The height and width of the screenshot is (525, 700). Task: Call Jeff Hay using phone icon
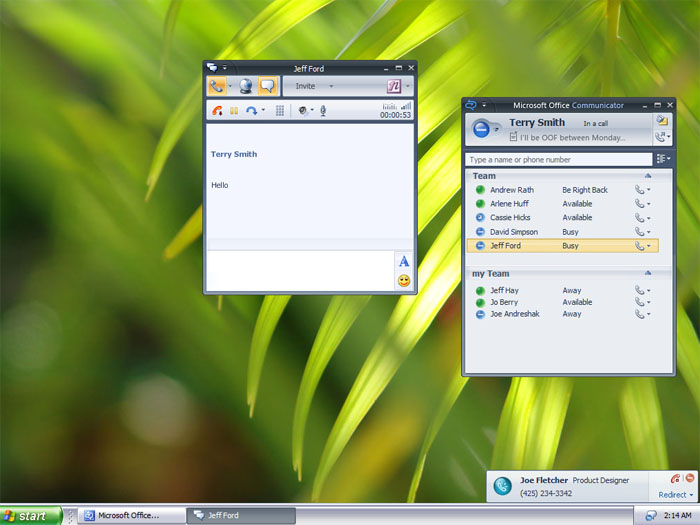click(639, 290)
